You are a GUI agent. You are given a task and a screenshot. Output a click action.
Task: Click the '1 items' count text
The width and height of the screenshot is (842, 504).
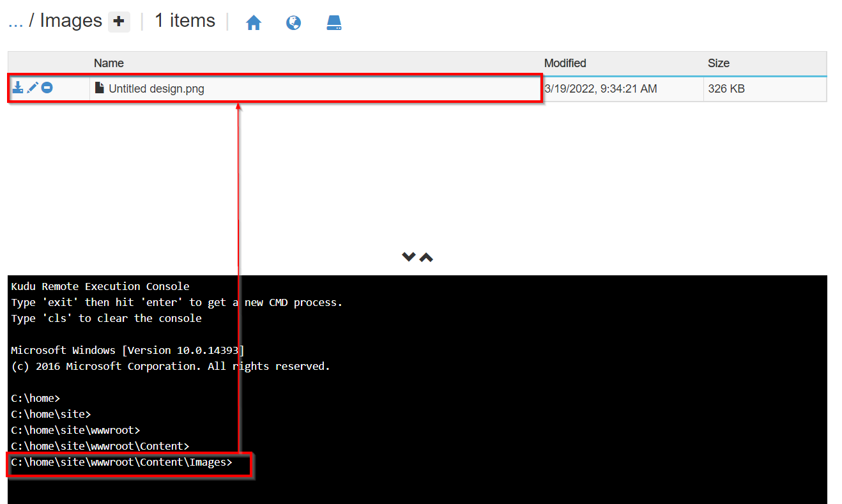pos(185,21)
